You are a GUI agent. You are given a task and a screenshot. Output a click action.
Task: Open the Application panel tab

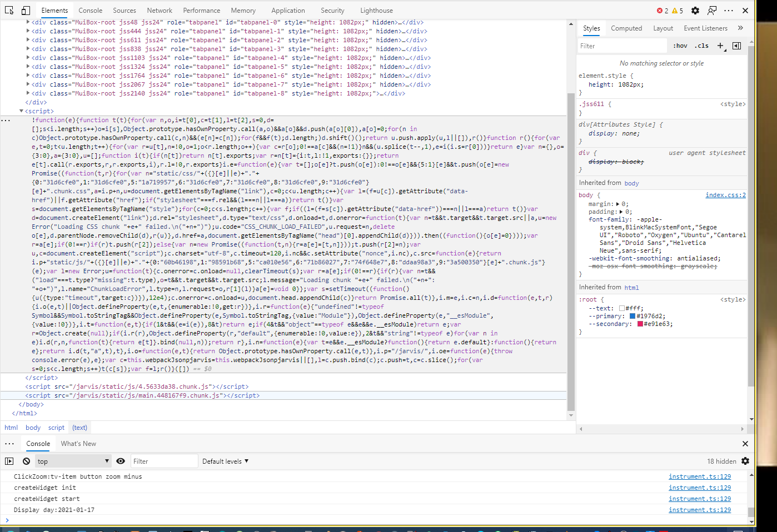[x=288, y=11]
